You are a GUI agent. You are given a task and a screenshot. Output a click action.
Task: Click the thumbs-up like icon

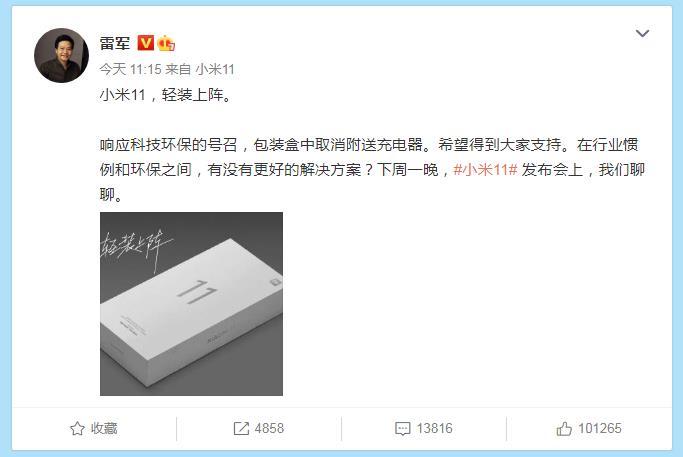[564, 429]
